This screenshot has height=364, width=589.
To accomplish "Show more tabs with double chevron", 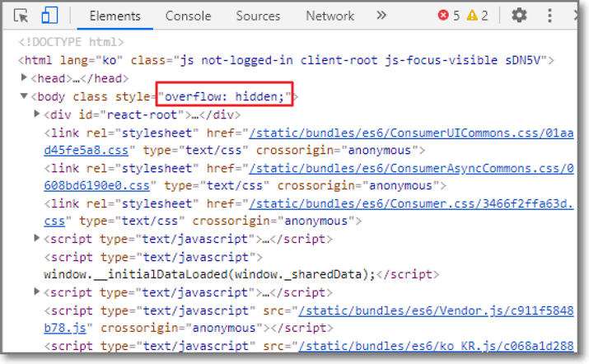I will pyautogui.click(x=381, y=16).
